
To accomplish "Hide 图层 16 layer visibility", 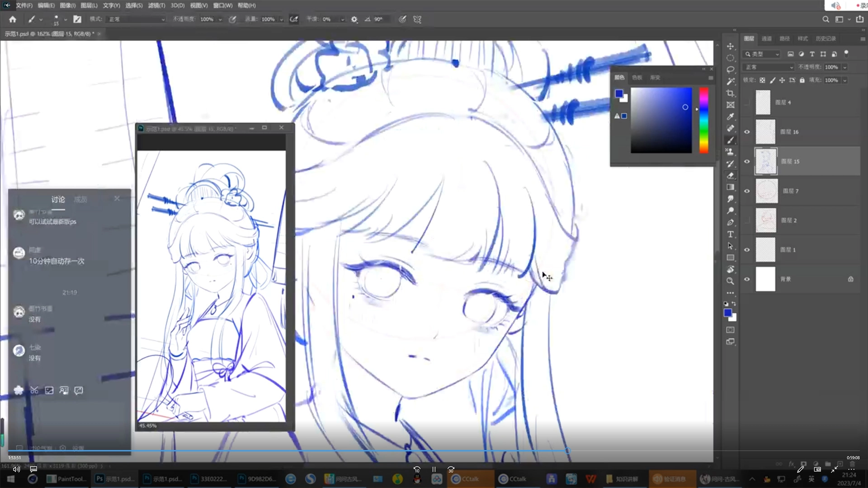I will pyautogui.click(x=747, y=132).
